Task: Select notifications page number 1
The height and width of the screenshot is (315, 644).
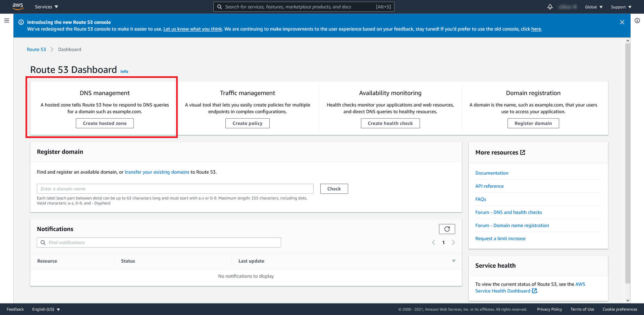Action: coord(443,242)
